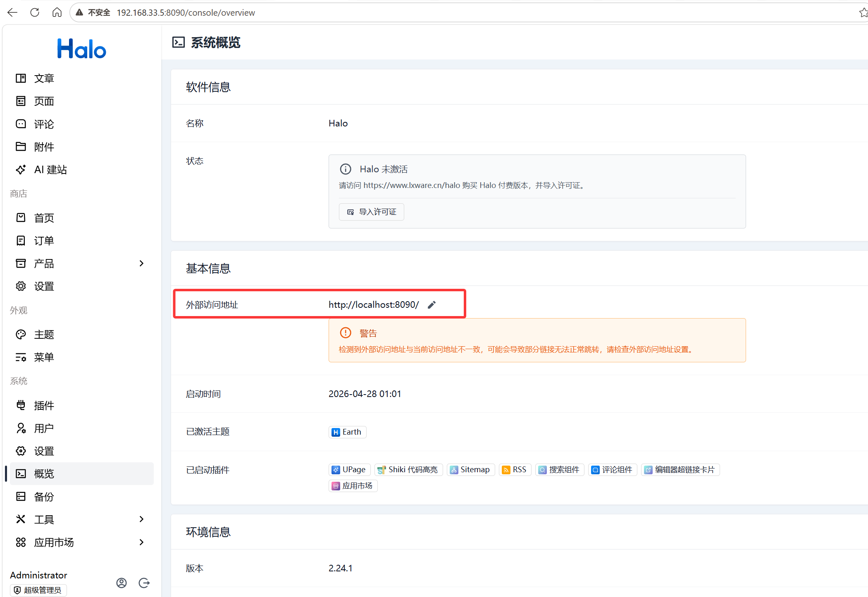Viewport: 868px width, 597px height.
Task: Expand the 工具 sidebar submenu
Action: (x=141, y=519)
